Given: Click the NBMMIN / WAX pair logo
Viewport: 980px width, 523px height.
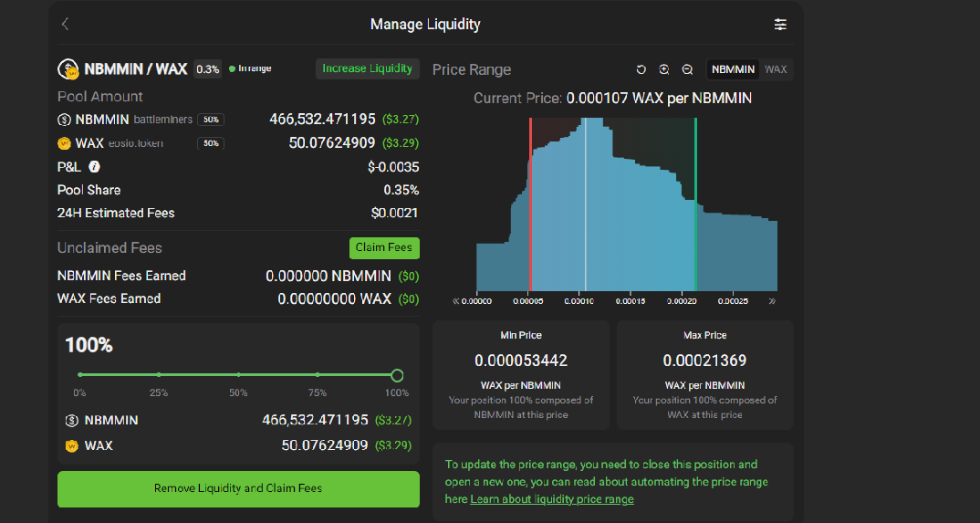Looking at the screenshot, I should 68,68.
